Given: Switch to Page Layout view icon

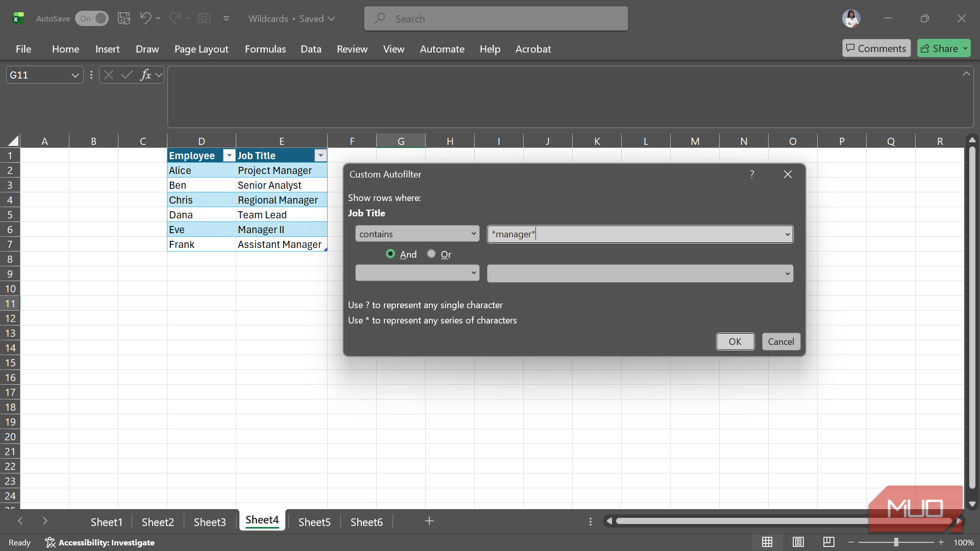Looking at the screenshot, I should click(798, 542).
